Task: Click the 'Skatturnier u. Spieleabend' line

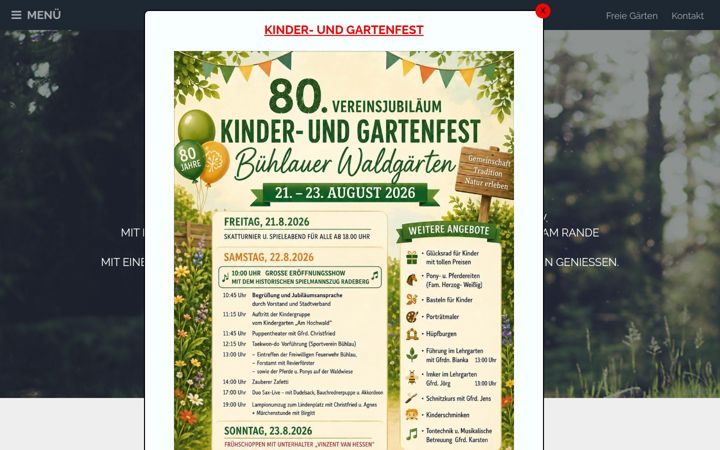Action: [297, 237]
